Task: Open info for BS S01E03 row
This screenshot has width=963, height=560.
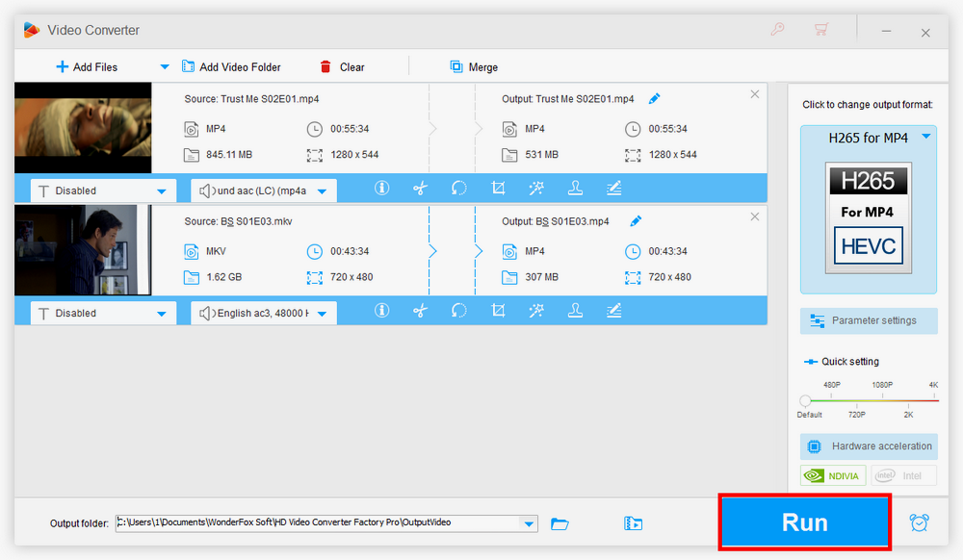Action: pos(381,311)
